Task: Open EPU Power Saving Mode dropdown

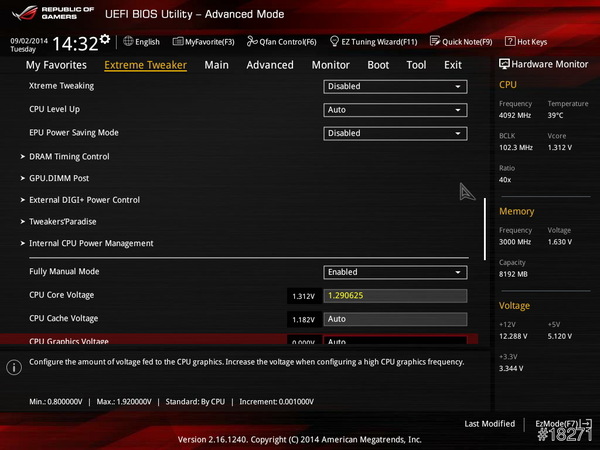Action: [x=395, y=133]
